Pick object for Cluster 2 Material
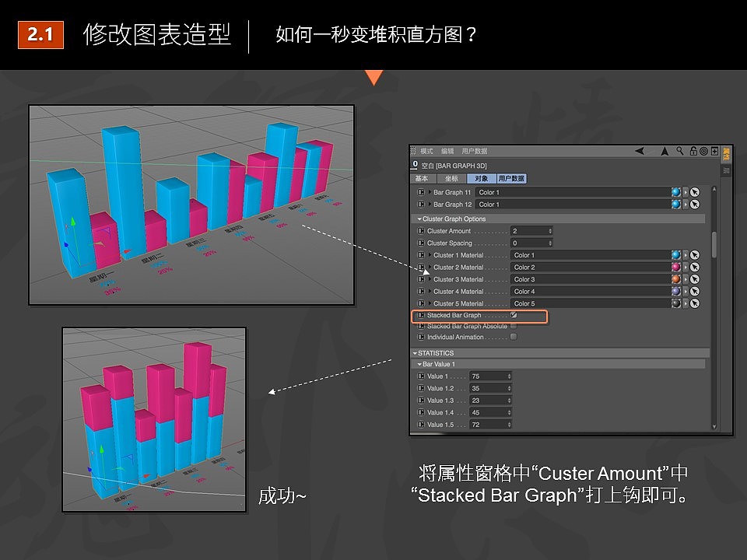 click(x=695, y=267)
